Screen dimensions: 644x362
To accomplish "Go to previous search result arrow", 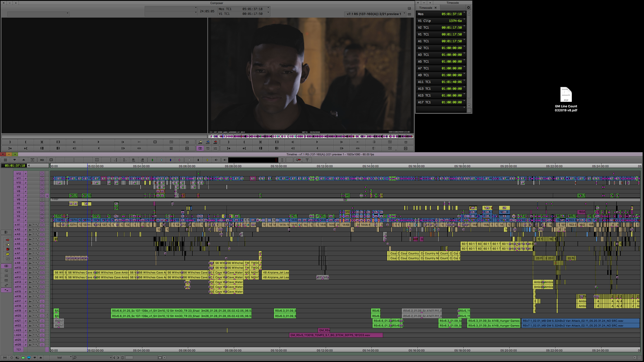I will coord(114,358).
